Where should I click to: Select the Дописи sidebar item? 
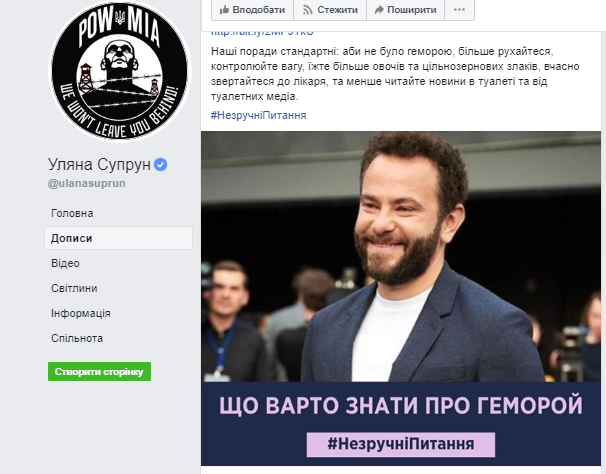click(x=118, y=238)
